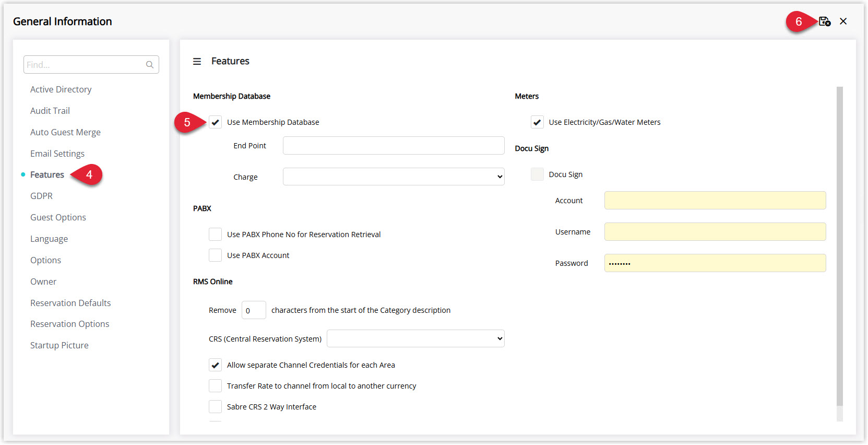Open the Owner section
Image resolution: width=868 pixels, height=445 pixels.
click(43, 282)
